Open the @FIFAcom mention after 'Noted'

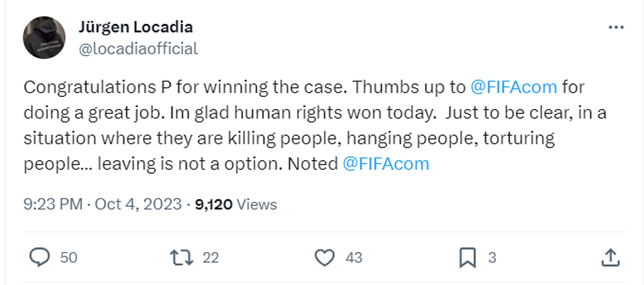coord(386,164)
